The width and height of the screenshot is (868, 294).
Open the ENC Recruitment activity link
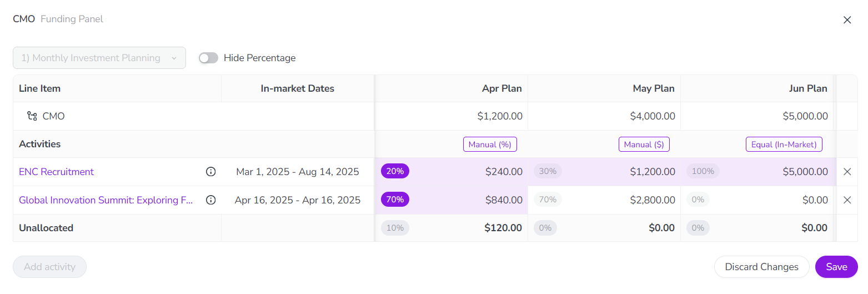56,172
